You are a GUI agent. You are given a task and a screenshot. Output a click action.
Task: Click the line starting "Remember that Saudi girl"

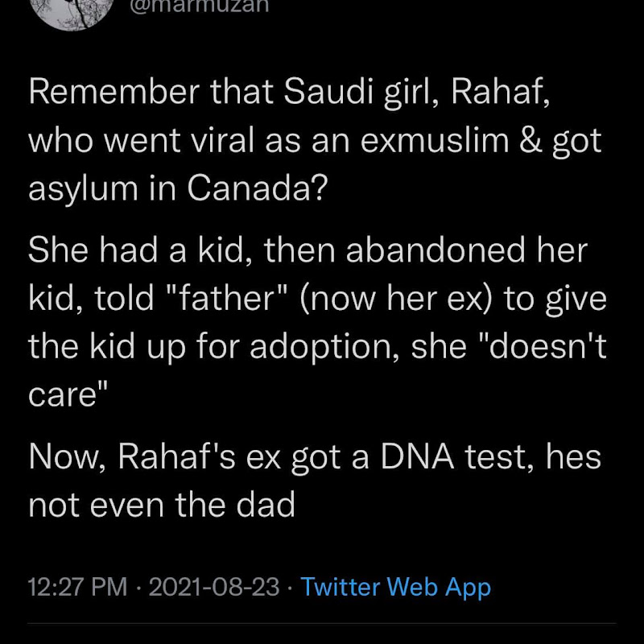[290, 93]
